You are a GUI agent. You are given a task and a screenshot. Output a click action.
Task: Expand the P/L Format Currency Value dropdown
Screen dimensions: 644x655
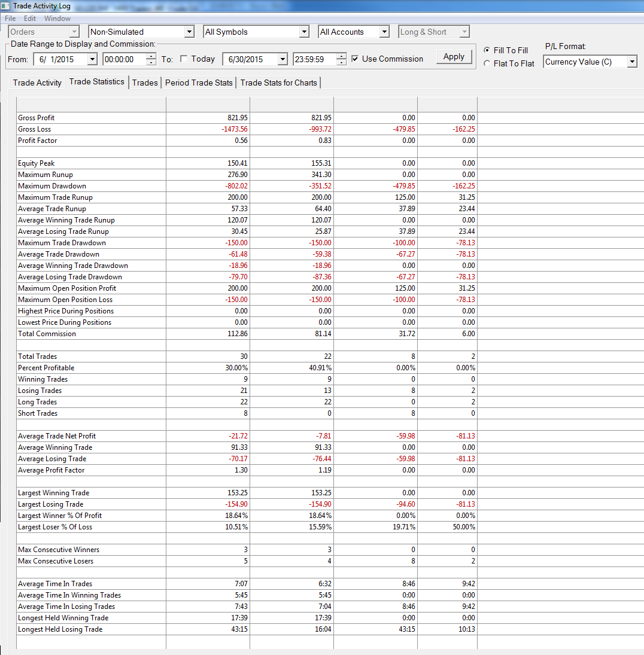(x=632, y=62)
